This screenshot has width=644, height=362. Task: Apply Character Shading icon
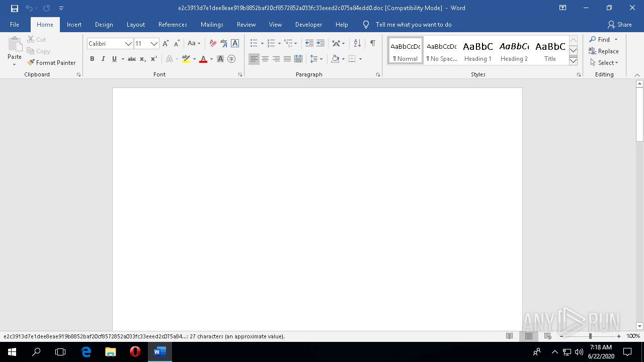[x=220, y=59]
